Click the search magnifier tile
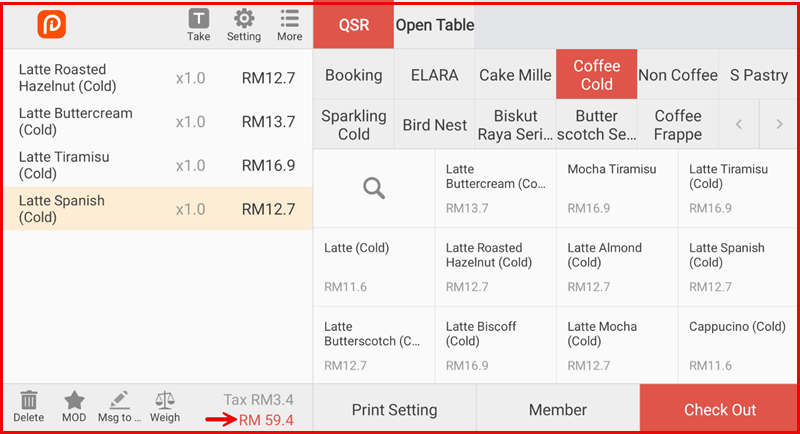Screen dimensions: 800x434 [x=374, y=188]
